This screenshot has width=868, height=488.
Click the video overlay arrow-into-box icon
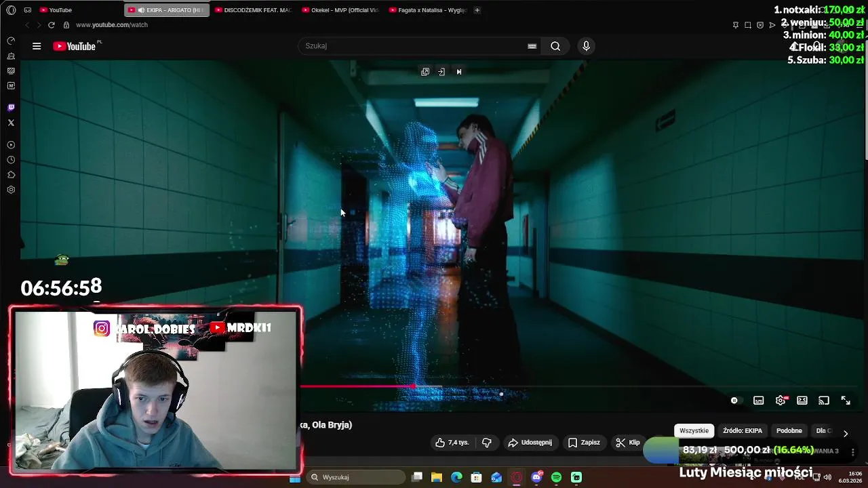click(441, 72)
